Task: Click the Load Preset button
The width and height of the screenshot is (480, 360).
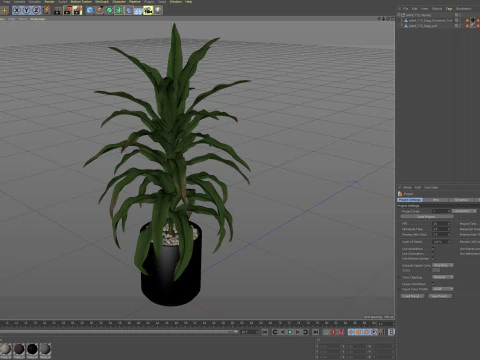Action: [x=412, y=296]
